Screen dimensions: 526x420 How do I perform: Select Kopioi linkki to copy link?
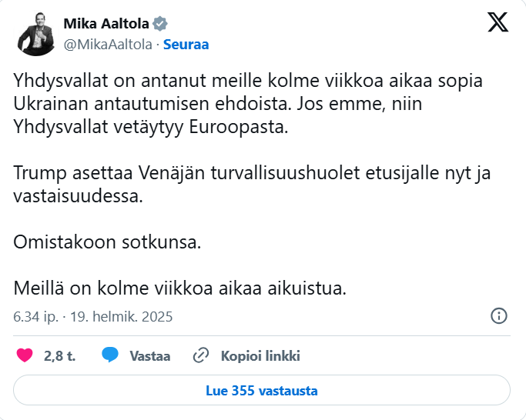click(x=260, y=356)
